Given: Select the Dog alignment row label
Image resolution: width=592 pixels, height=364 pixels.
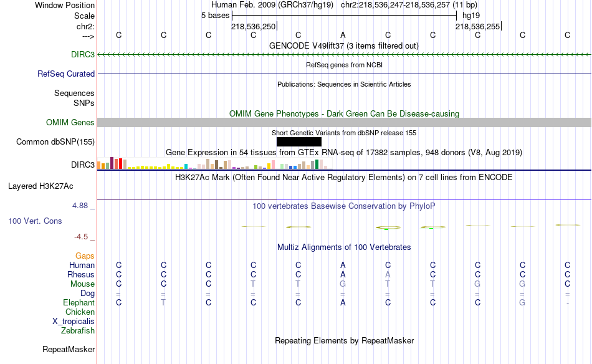Looking at the screenshot, I should click(87, 294).
